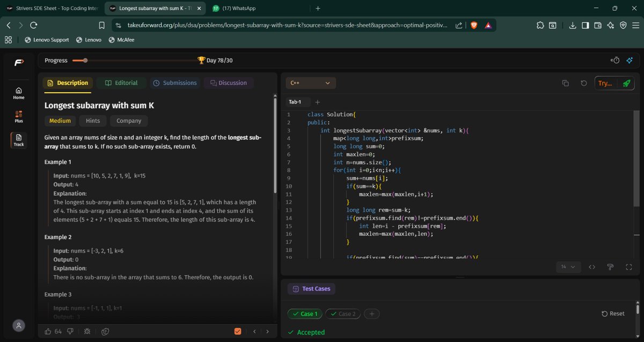Click the Try... button
Screen dimensions: 644x342
tap(605, 83)
